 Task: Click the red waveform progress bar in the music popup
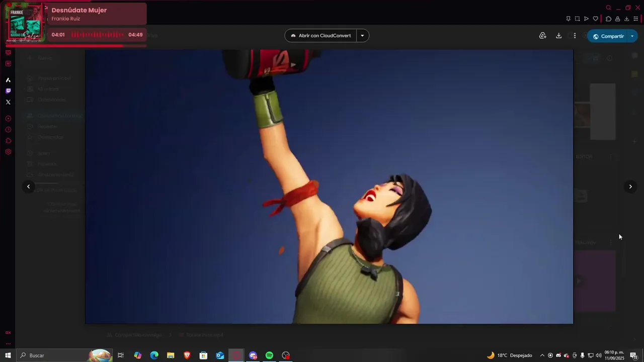click(x=97, y=35)
